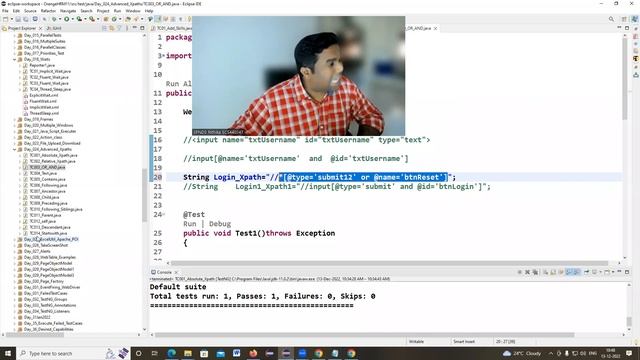This screenshot has width=640, height=360.
Task: Select TC005_Contains.java in the tree
Action: (47, 179)
